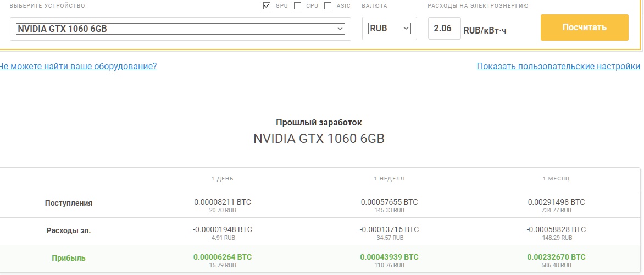The width and height of the screenshot is (644, 275).
Task: Click the 145.33 RUB amount
Action: [x=389, y=210]
